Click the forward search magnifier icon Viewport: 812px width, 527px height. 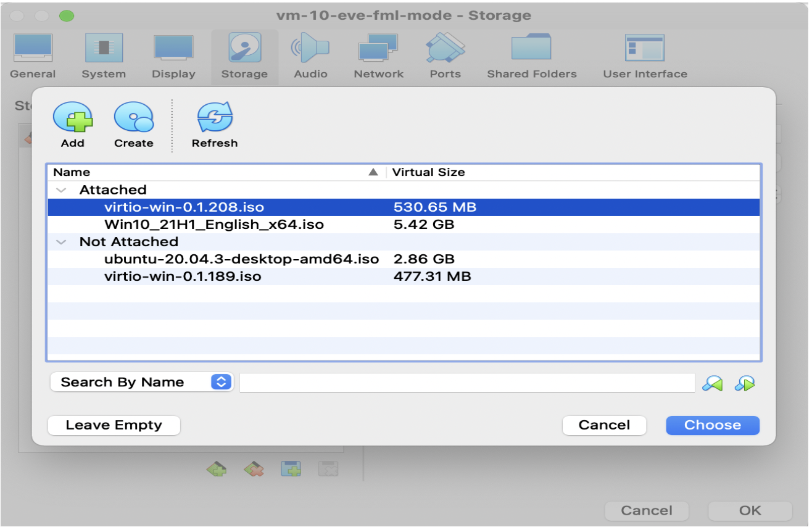coord(744,383)
